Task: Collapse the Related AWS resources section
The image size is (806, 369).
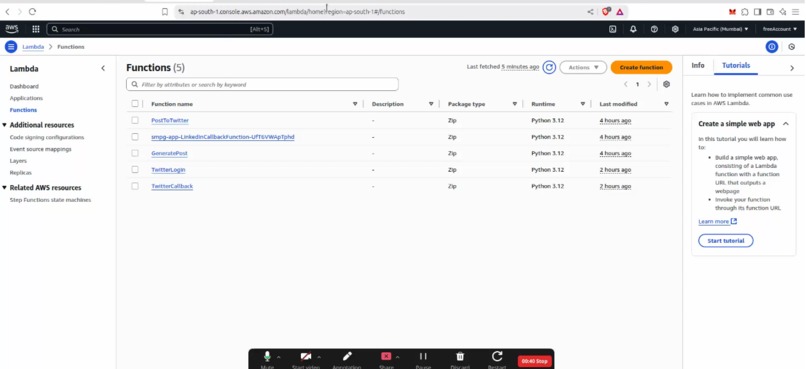Action: click(5, 188)
